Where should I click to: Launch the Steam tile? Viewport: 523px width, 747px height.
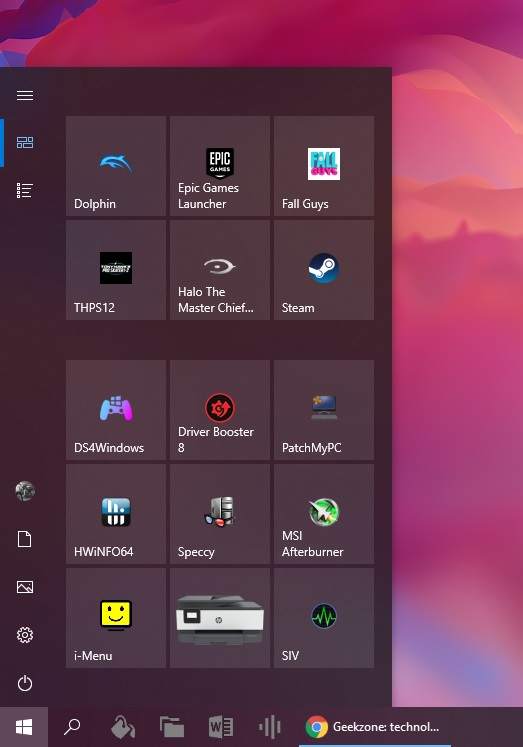(324, 270)
